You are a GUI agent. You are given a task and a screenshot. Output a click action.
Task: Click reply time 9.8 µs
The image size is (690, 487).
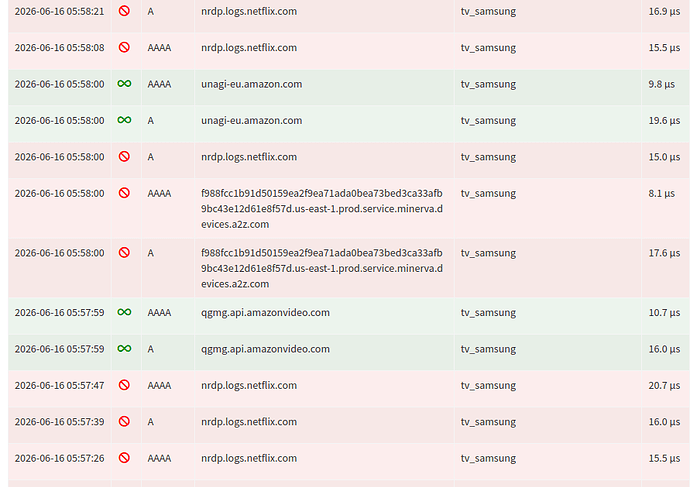coord(661,84)
